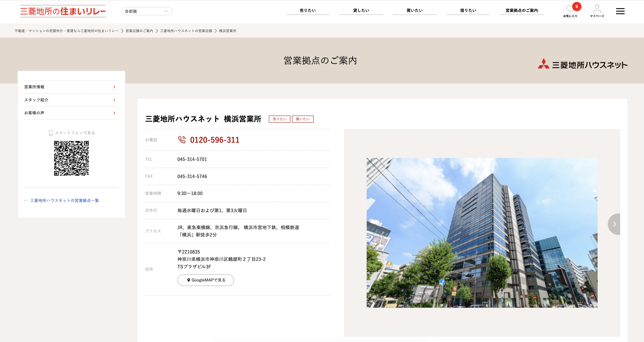Click the phone icon beside 0120-596-311

[x=182, y=140]
